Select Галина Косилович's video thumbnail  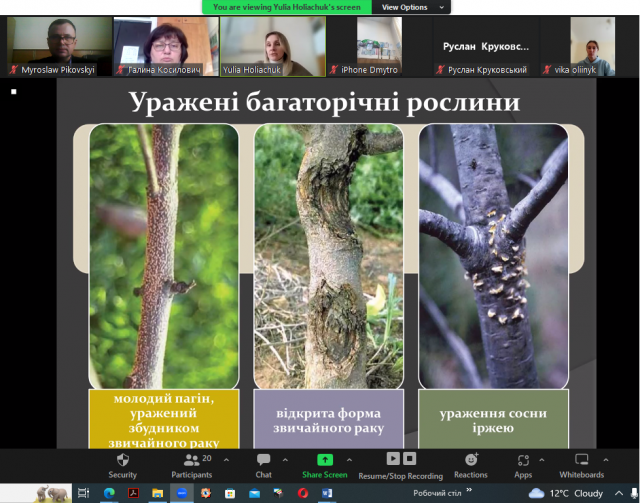tap(166, 47)
